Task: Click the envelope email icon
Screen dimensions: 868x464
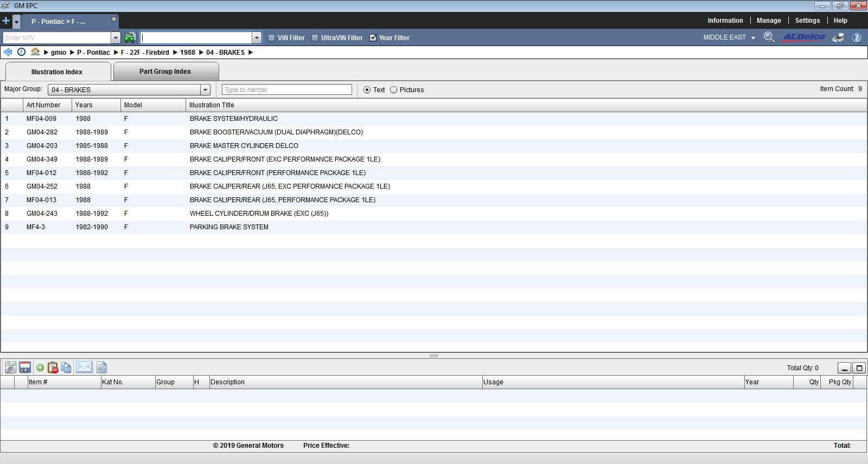Action: tap(84, 367)
